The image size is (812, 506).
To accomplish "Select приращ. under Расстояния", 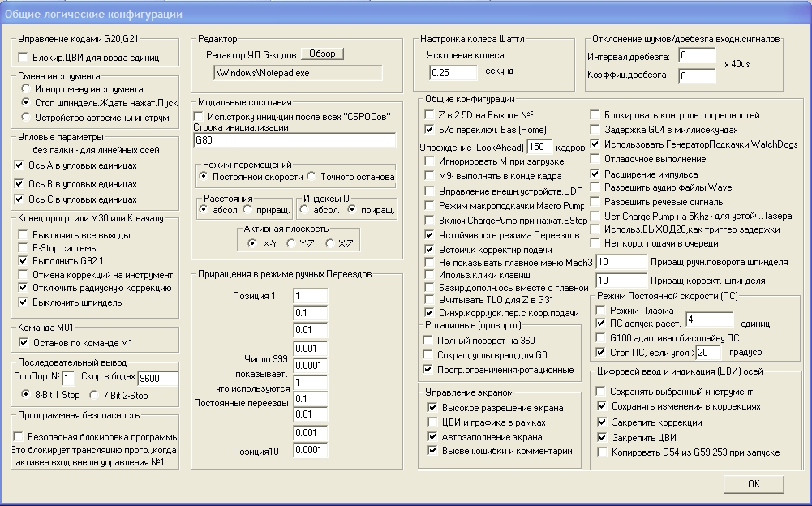I will 247,210.
